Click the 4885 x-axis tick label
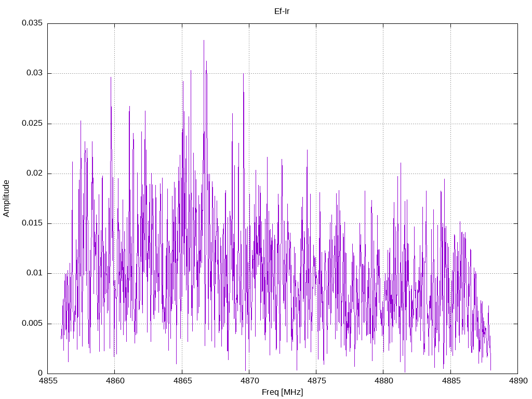This screenshot has height=399, width=532. [x=450, y=381]
